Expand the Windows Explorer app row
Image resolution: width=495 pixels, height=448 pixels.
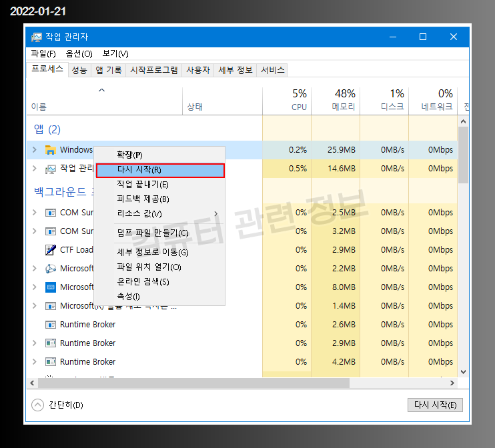click(35, 149)
